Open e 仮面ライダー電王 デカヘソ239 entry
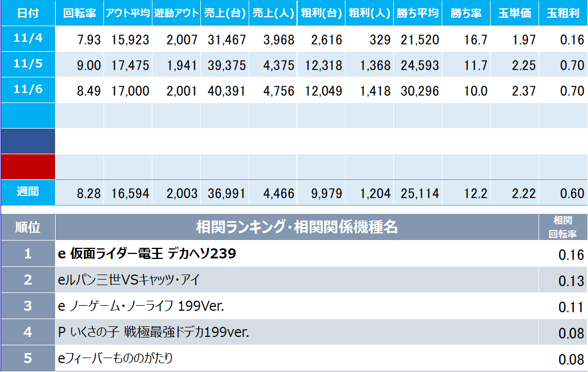The height and width of the screenshot is (372, 588). click(147, 254)
